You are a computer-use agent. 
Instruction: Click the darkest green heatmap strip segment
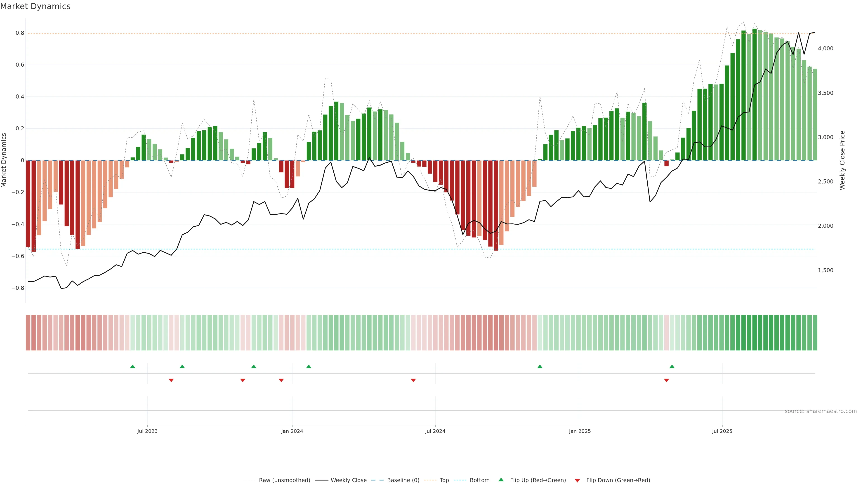tap(755, 333)
